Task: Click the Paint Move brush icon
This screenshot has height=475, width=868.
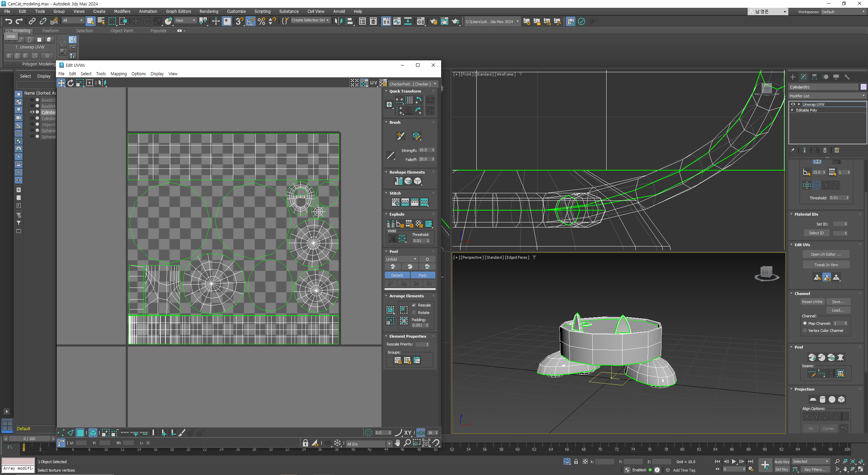Action: [400, 136]
